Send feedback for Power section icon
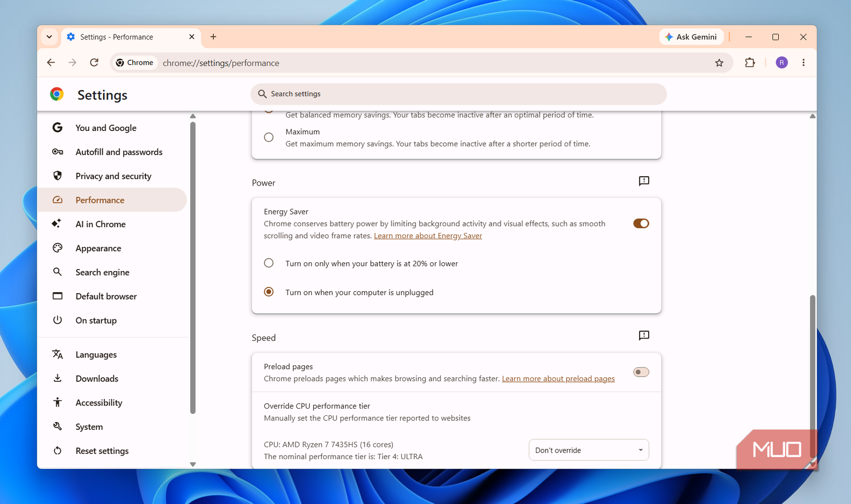Image resolution: width=851 pixels, height=504 pixels. (644, 181)
